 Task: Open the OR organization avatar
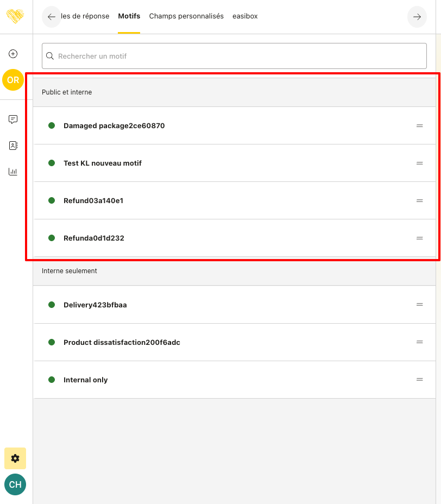[13, 80]
